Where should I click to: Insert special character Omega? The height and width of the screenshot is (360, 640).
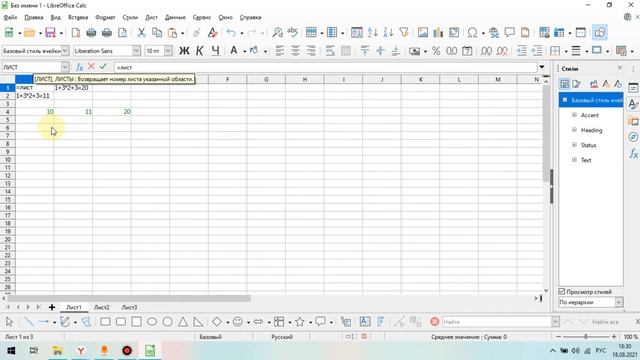[472, 33]
